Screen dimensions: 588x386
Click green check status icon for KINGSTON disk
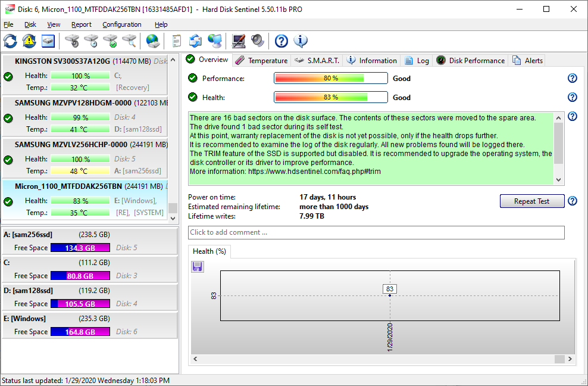click(x=8, y=77)
